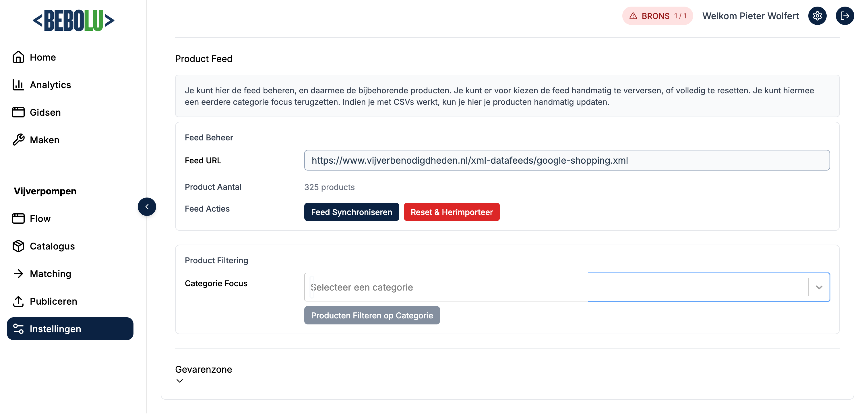Expand the Gevarenzone section chevron

point(180,381)
